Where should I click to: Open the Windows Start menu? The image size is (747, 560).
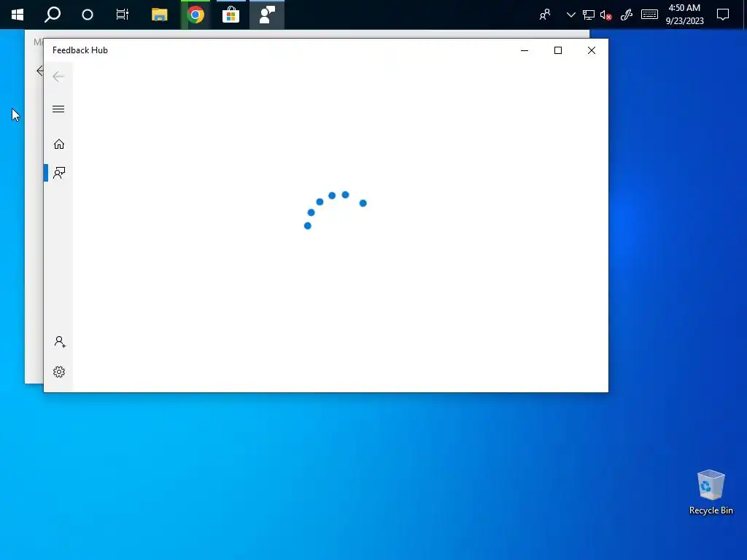pos(18,15)
